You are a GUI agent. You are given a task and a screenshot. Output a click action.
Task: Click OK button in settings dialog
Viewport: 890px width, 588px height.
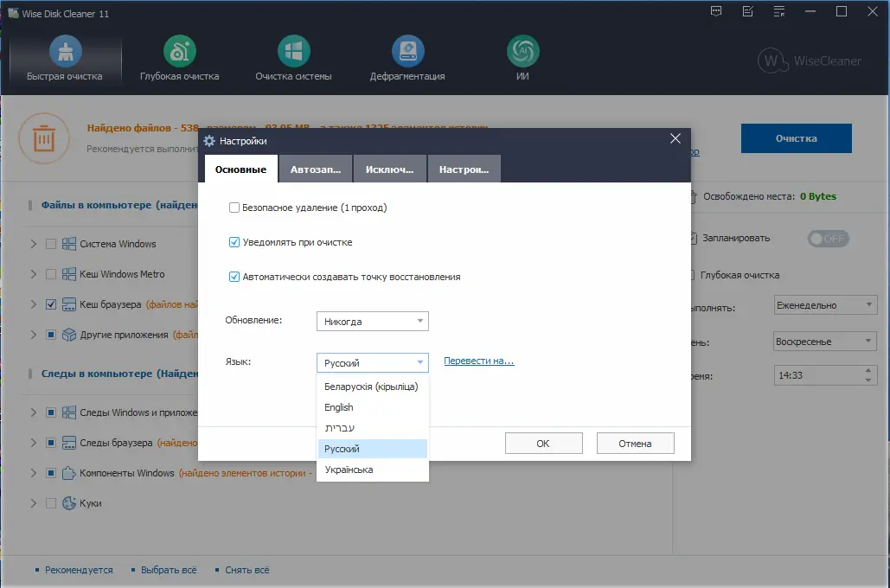click(544, 444)
